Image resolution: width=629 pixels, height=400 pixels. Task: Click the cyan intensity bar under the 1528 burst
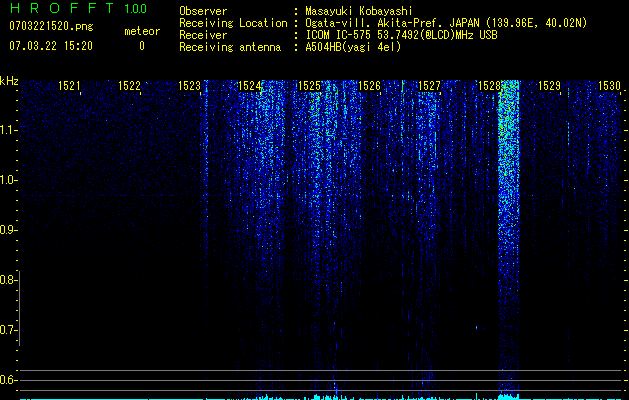509,396
